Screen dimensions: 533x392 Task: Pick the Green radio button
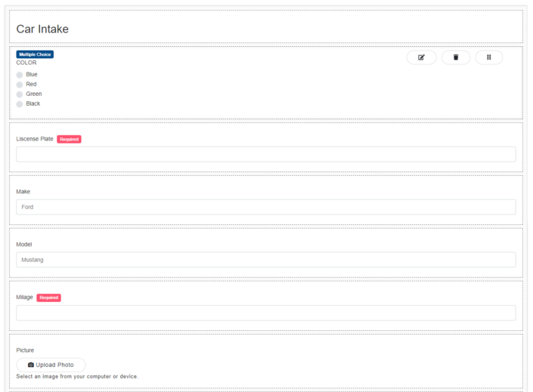[x=20, y=94]
